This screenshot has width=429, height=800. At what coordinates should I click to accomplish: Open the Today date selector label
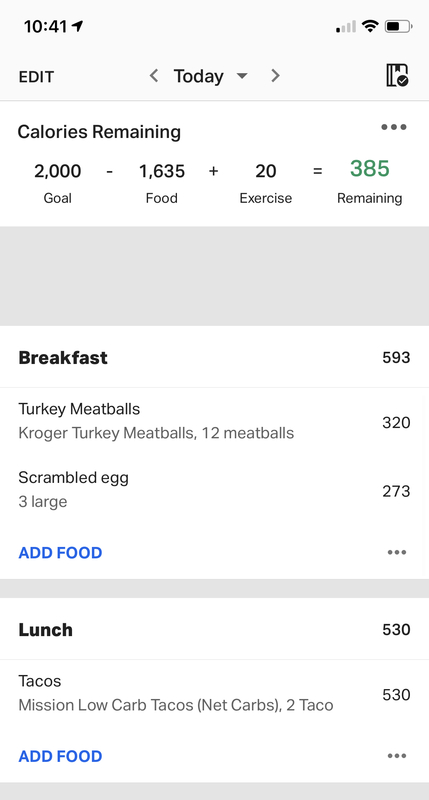(x=198, y=76)
